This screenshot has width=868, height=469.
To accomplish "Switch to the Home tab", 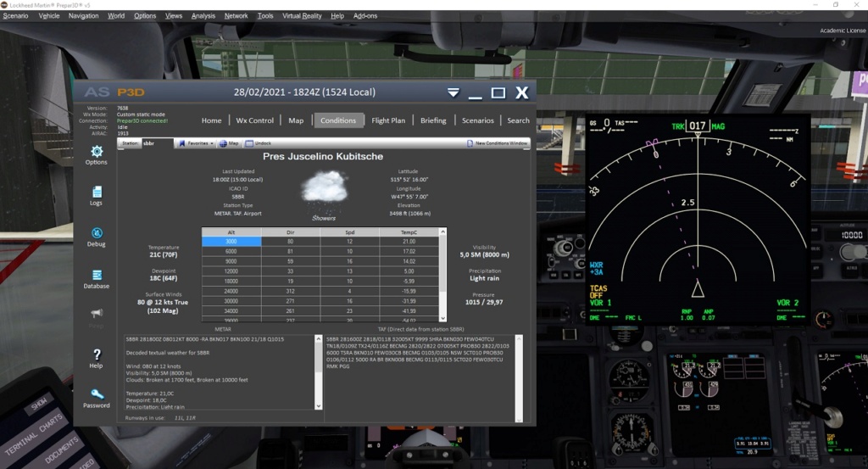I will click(211, 120).
